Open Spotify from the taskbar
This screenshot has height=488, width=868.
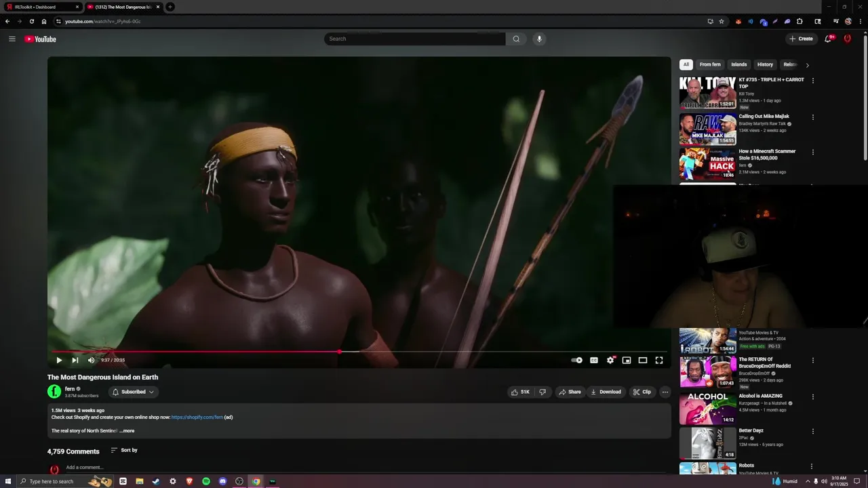tap(206, 481)
